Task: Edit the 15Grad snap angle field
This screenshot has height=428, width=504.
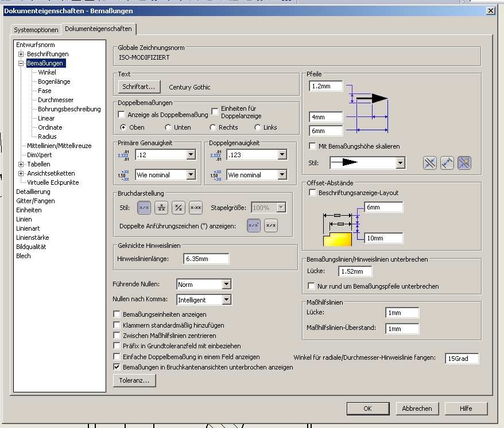Action: 462,358
